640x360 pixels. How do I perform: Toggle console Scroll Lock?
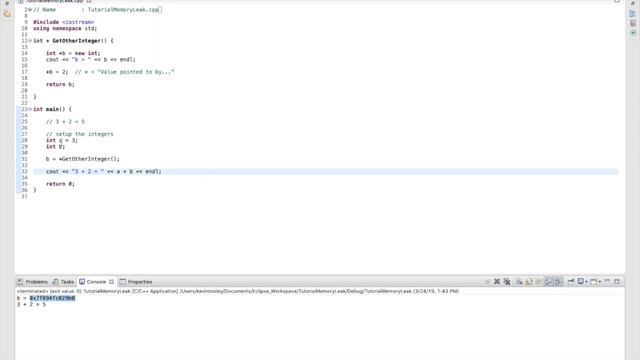click(529, 282)
